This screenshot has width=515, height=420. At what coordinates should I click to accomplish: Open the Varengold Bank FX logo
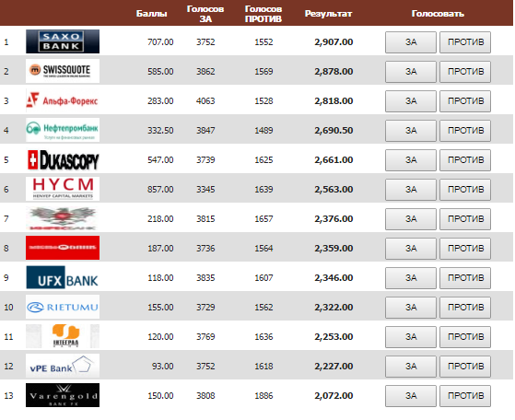(63, 395)
